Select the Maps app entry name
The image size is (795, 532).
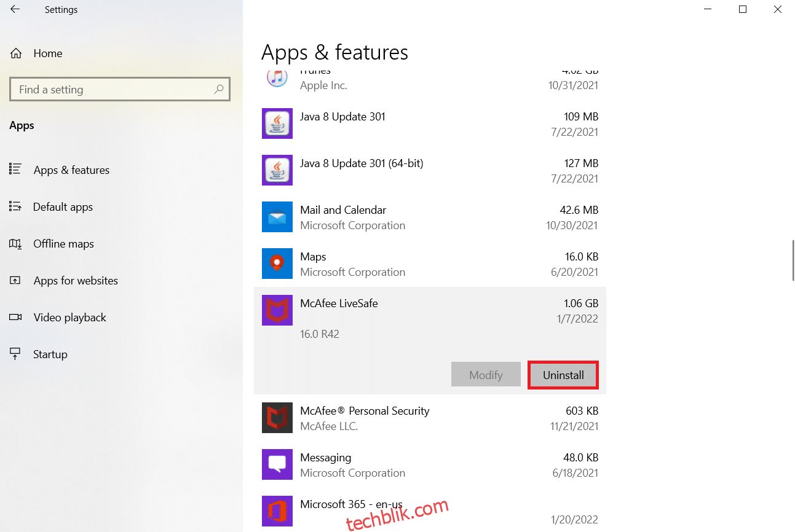pos(313,257)
